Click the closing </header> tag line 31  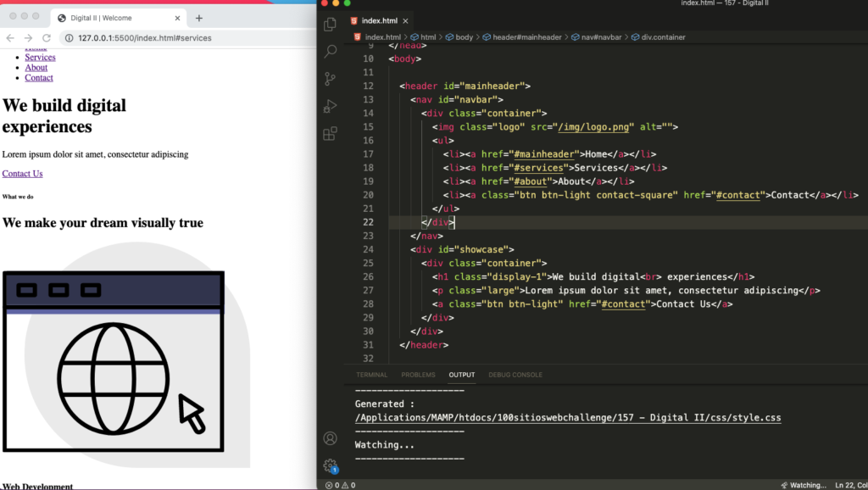coord(424,345)
